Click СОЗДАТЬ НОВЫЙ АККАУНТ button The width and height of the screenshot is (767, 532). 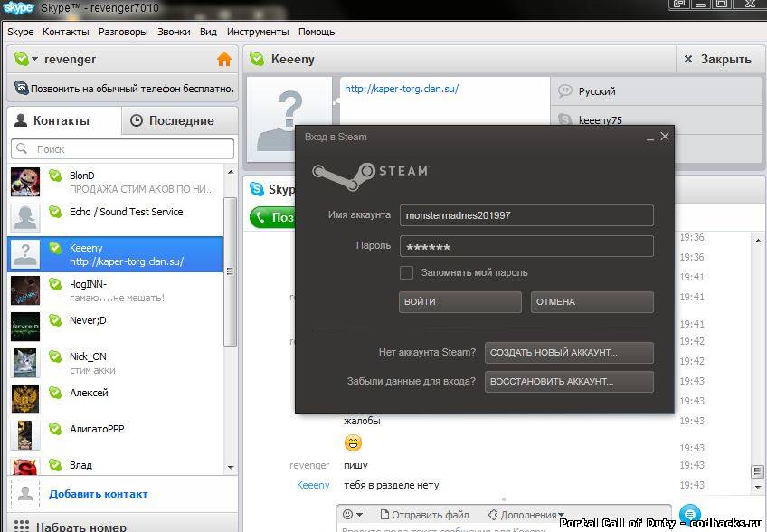click(569, 352)
